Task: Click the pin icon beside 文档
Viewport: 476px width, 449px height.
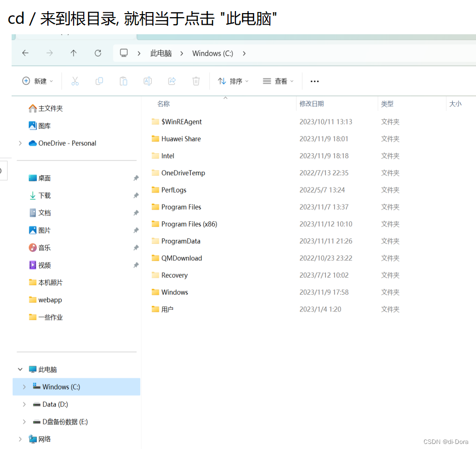Action: 136,213
